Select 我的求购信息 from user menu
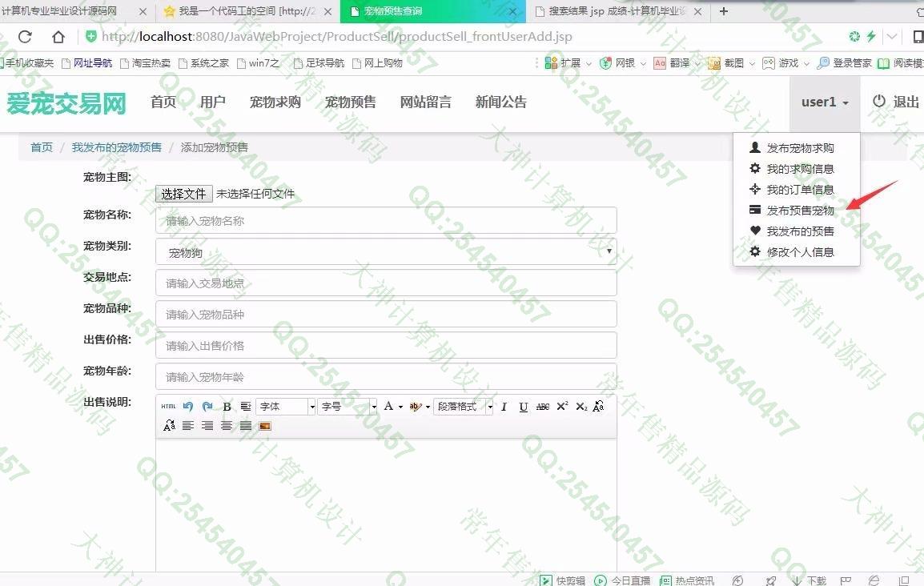This screenshot has width=924, height=586. [x=796, y=169]
